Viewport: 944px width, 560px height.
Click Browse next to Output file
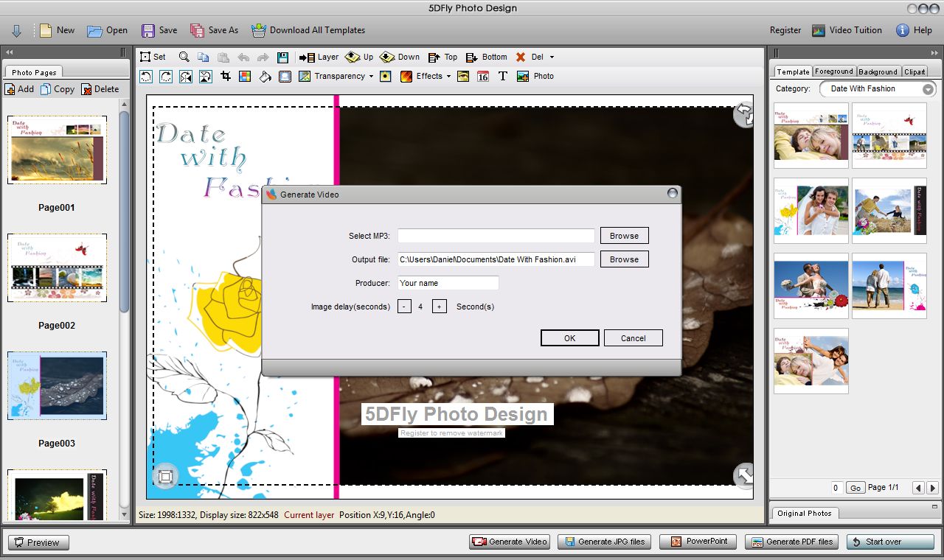tap(624, 259)
